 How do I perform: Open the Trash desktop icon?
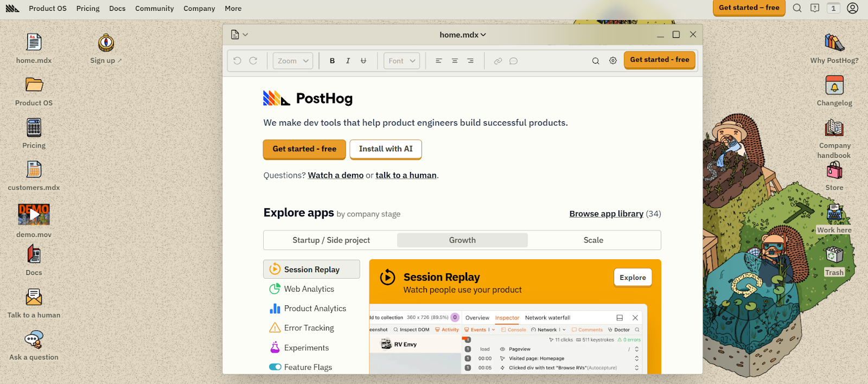coord(834,254)
